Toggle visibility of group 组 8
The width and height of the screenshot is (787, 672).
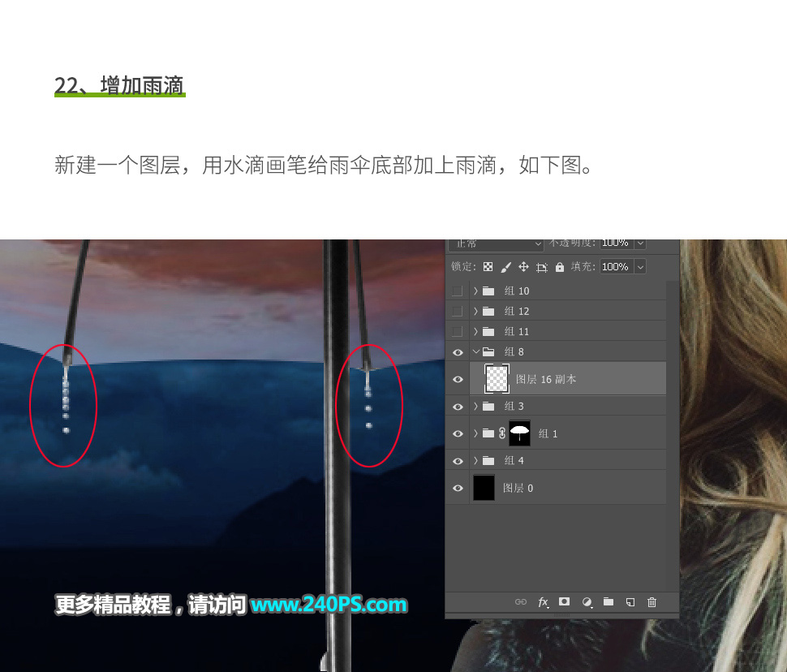point(458,351)
